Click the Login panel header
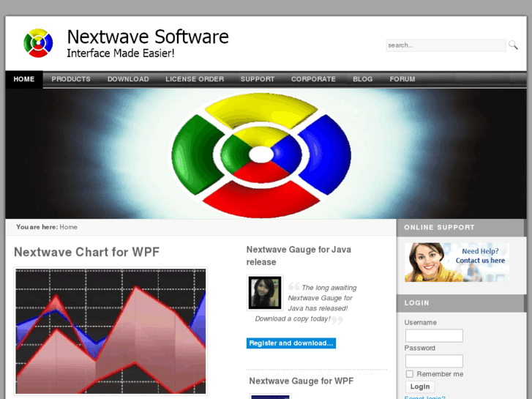This screenshot has width=532, height=399. pyautogui.click(x=462, y=303)
